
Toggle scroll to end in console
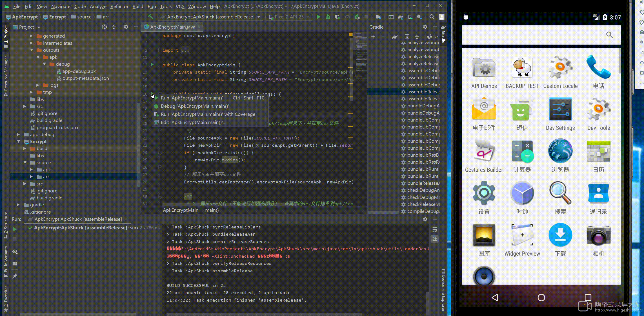click(x=435, y=239)
